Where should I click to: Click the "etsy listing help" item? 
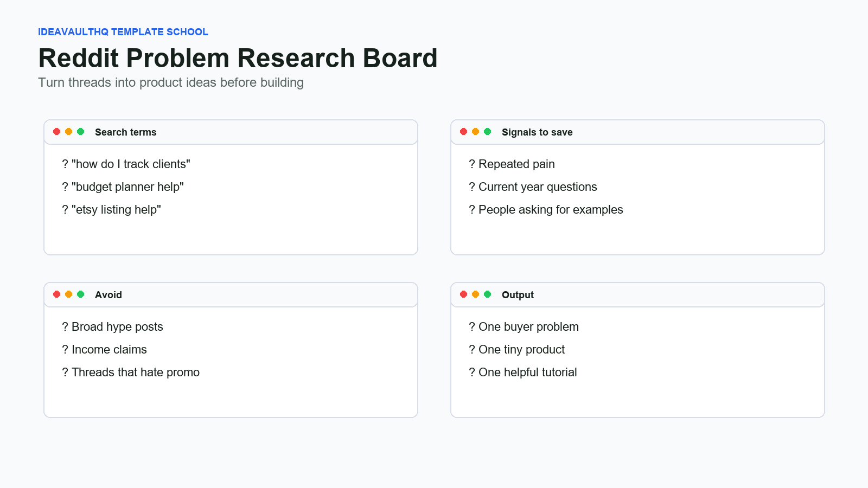[112, 210]
